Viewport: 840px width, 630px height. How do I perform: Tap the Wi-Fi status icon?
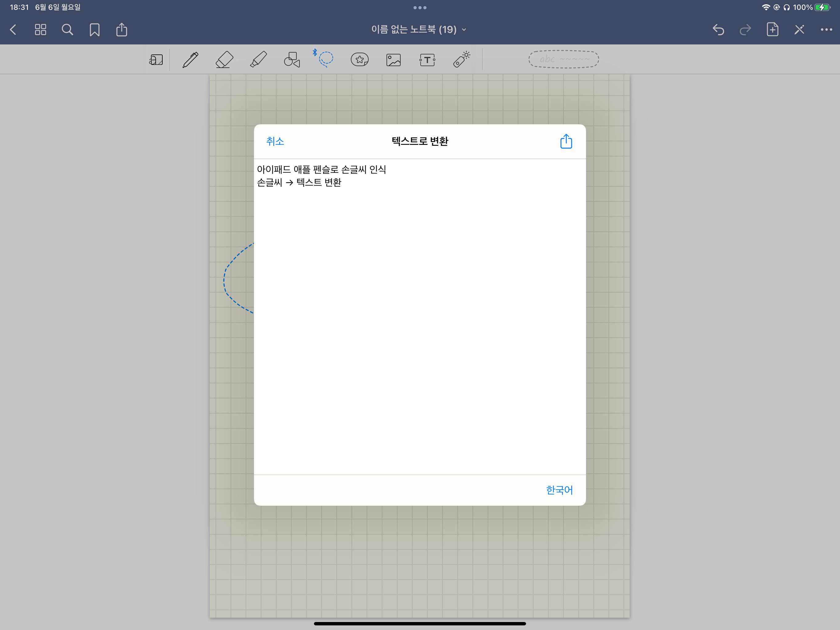[x=766, y=7]
